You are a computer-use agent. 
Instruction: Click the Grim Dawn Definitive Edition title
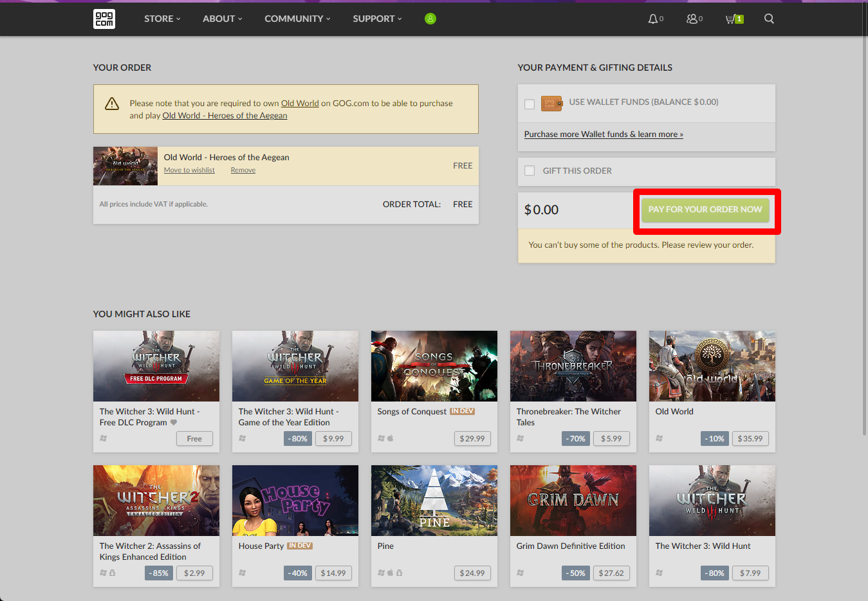click(x=571, y=546)
